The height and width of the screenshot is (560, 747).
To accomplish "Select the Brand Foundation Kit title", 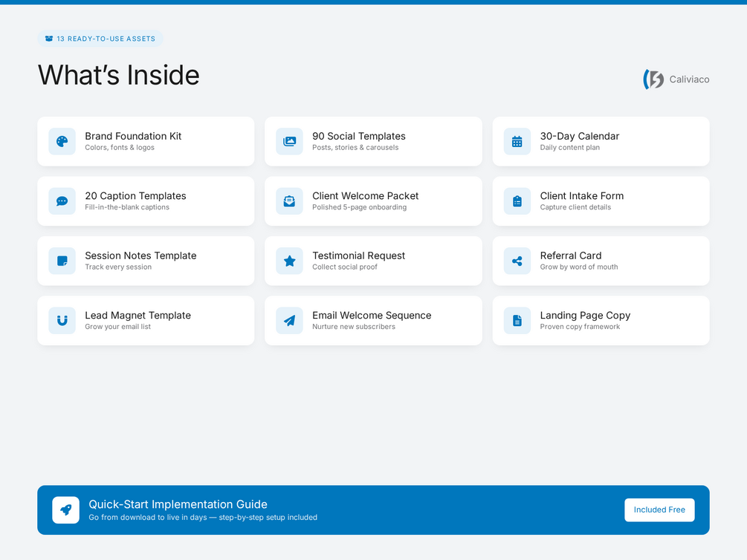I will pos(133,136).
